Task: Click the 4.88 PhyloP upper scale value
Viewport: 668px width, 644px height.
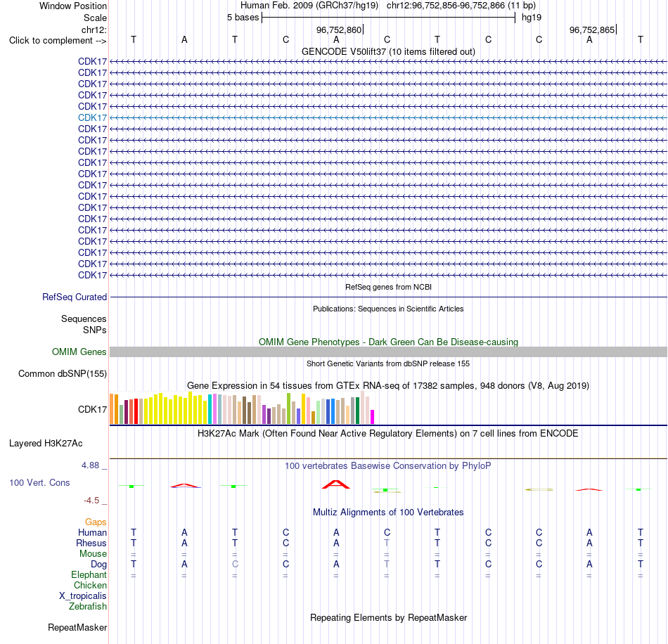Action: pyautogui.click(x=90, y=465)
